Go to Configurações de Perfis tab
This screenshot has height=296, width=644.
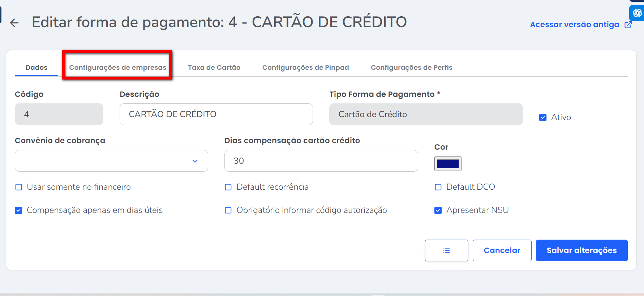(411, 68)
